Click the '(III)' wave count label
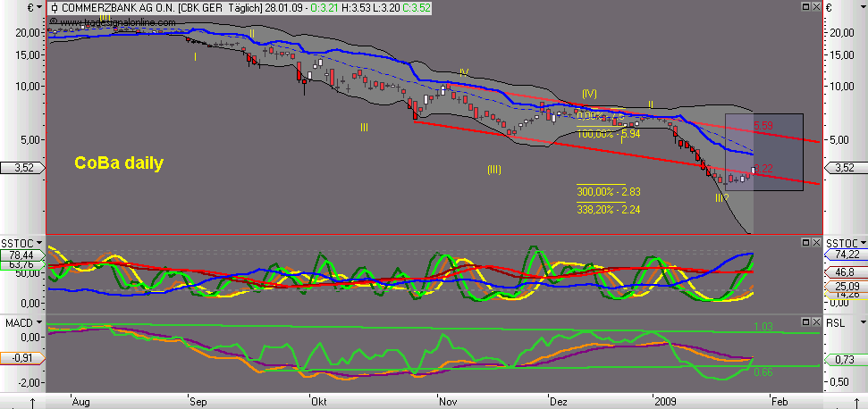868x409 pixels. pyautogui.click(x=494, y=170)
